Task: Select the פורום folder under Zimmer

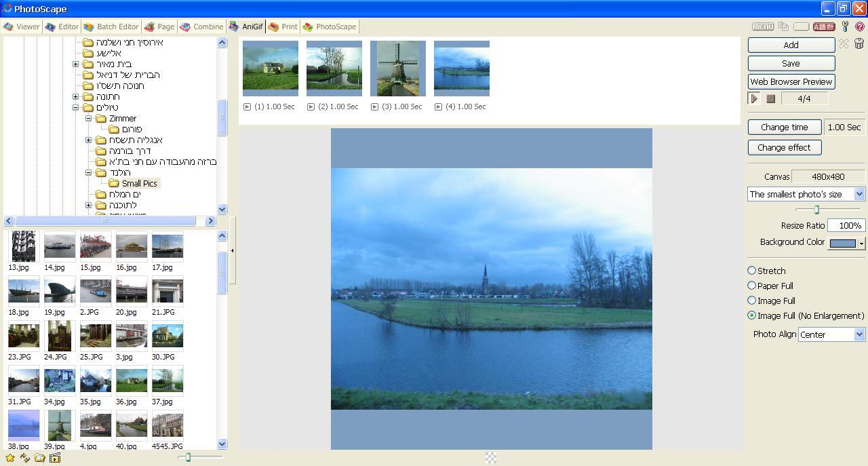Action: click(132, 129)
